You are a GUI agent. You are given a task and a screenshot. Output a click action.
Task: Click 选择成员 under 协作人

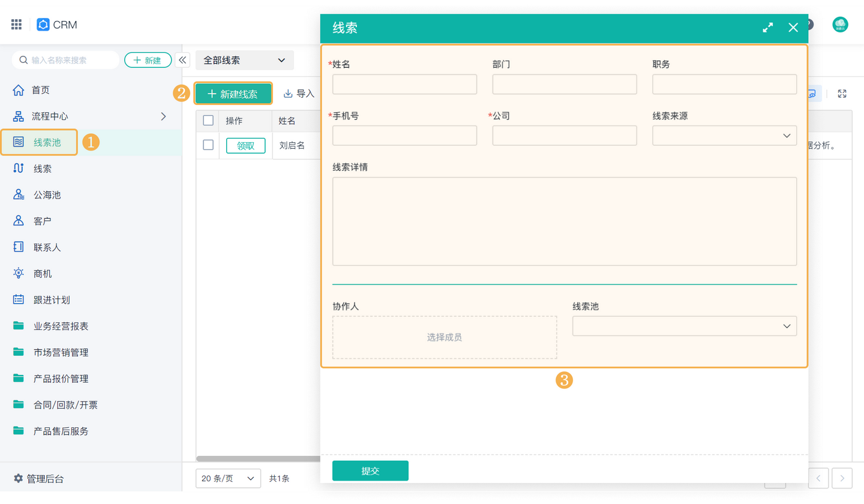click(x=445, y=337)
